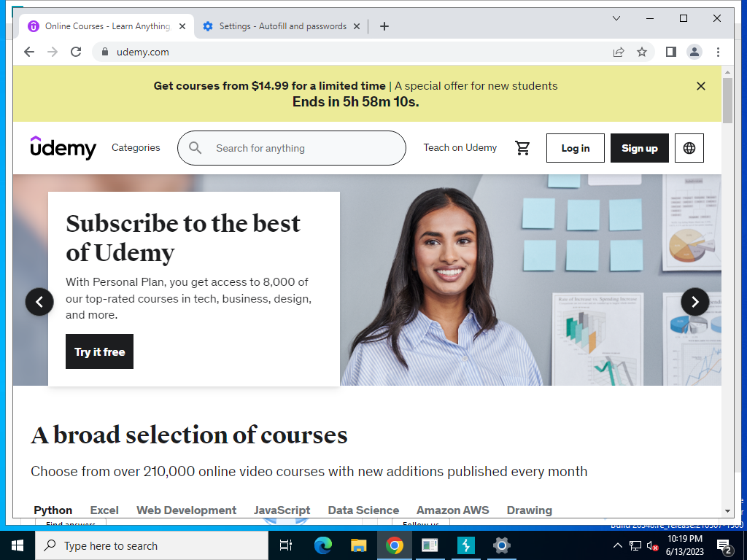Open the taskbar clock and date
747x560 pixels.
coord(684,545)
